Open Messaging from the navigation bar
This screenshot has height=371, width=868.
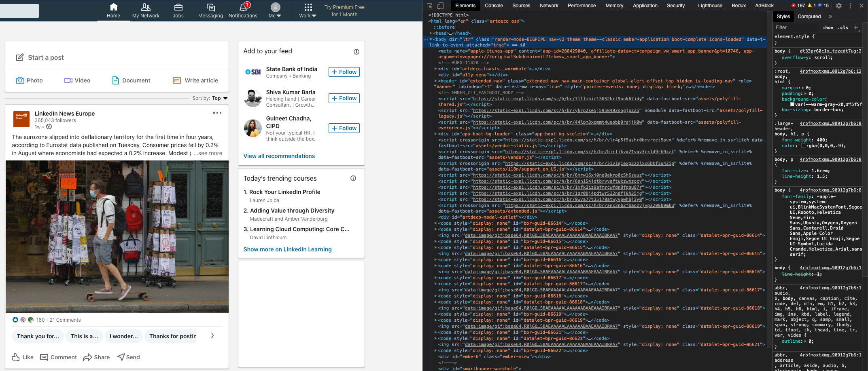(210, 7)
